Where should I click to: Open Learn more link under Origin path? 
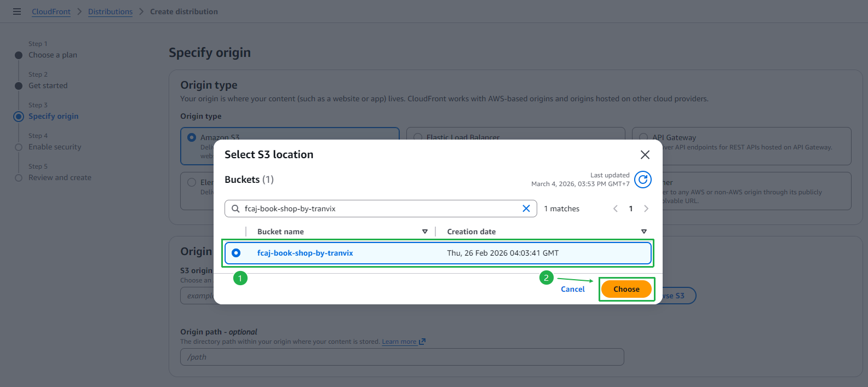(x=399, y=342)
